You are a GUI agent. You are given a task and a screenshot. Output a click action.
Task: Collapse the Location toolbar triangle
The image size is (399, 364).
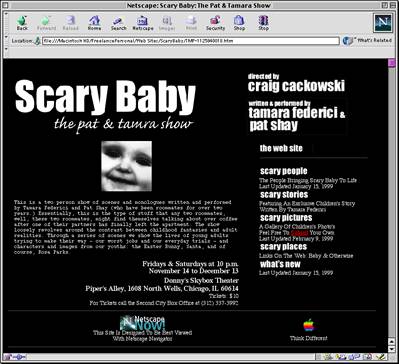6,36
